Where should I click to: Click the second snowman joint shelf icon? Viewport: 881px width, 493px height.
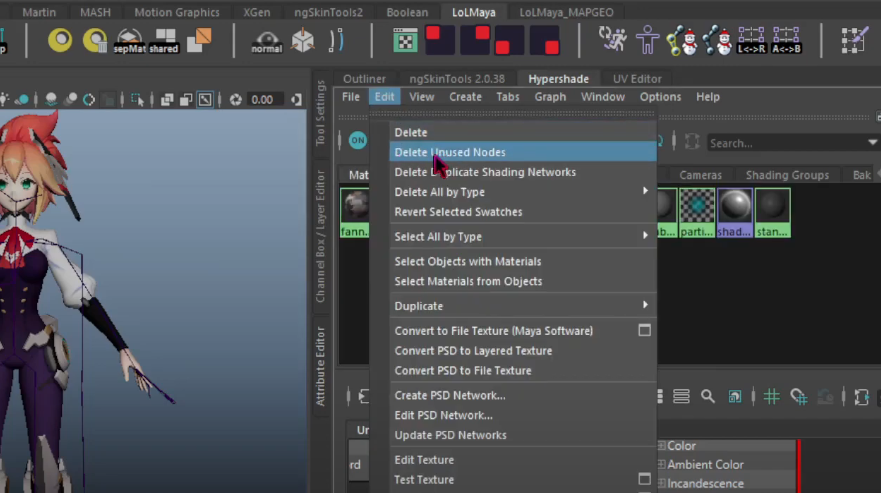(x=717, y=40)
